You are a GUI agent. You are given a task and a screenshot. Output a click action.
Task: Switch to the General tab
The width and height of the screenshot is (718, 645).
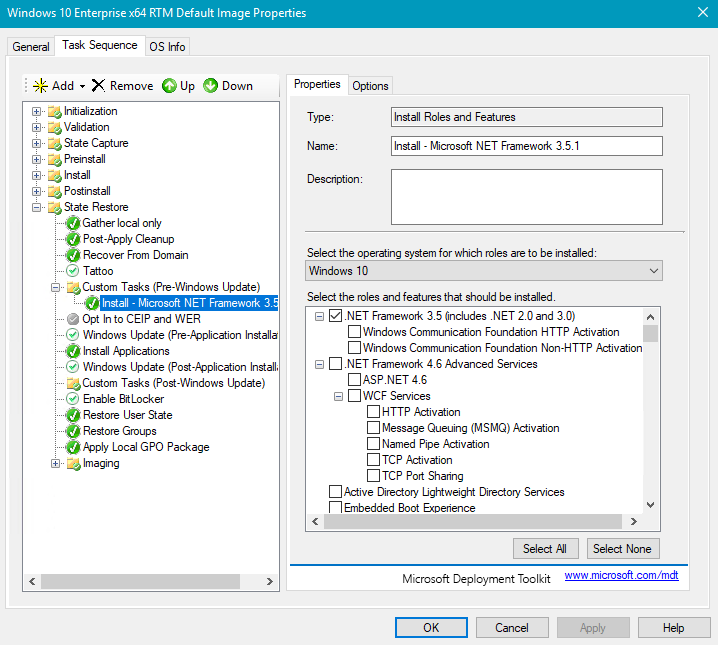coord(31,47)
